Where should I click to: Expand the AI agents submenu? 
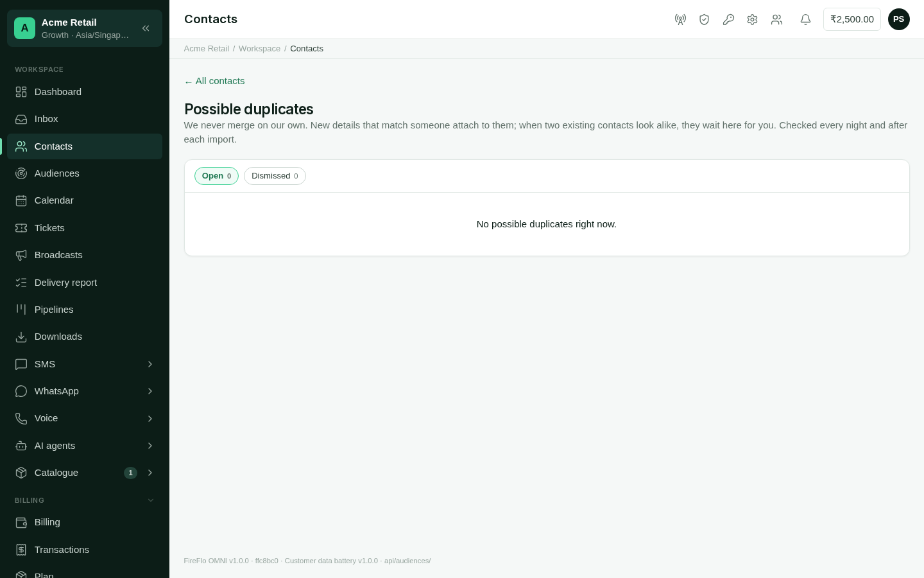(x=85, y=446)
